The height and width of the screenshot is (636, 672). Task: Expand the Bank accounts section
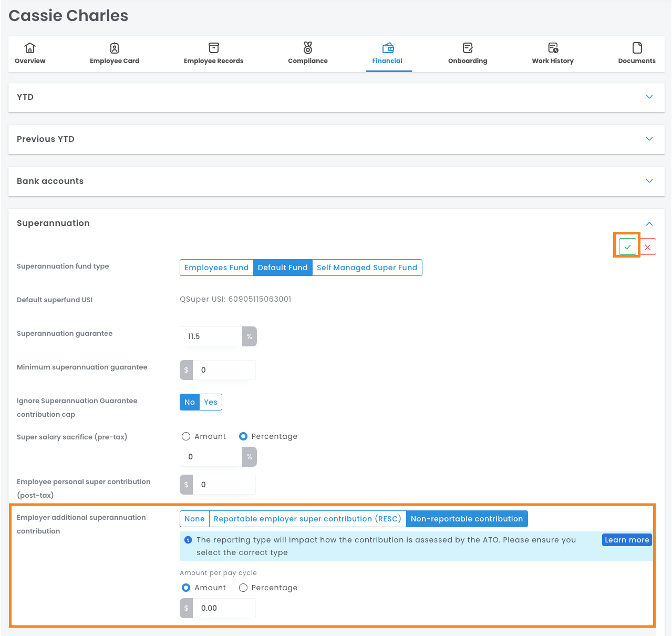point(649,181)
